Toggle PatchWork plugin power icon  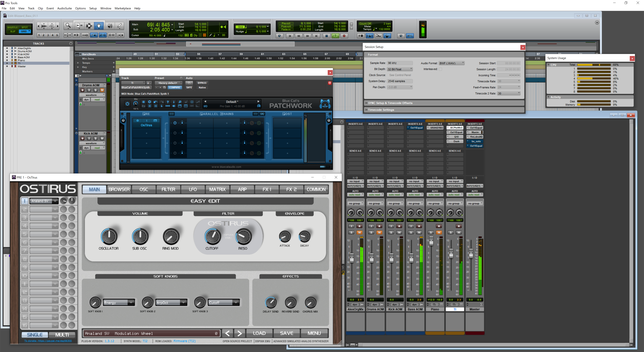click(x=127, y=104)
